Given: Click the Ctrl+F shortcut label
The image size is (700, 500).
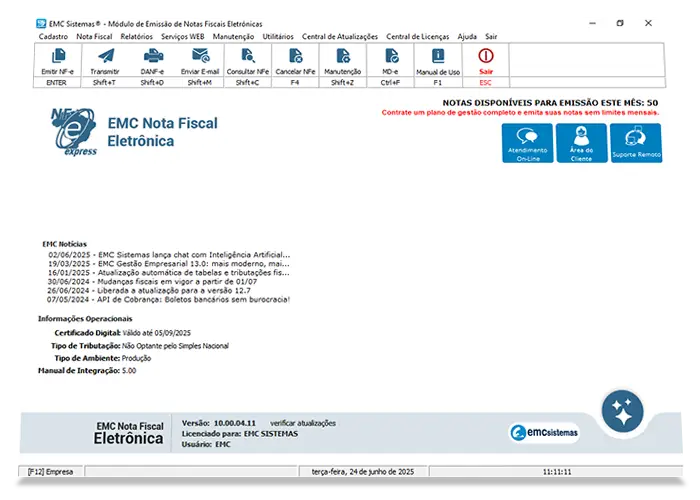Looking at the screenshot, I should click(390, 83).
